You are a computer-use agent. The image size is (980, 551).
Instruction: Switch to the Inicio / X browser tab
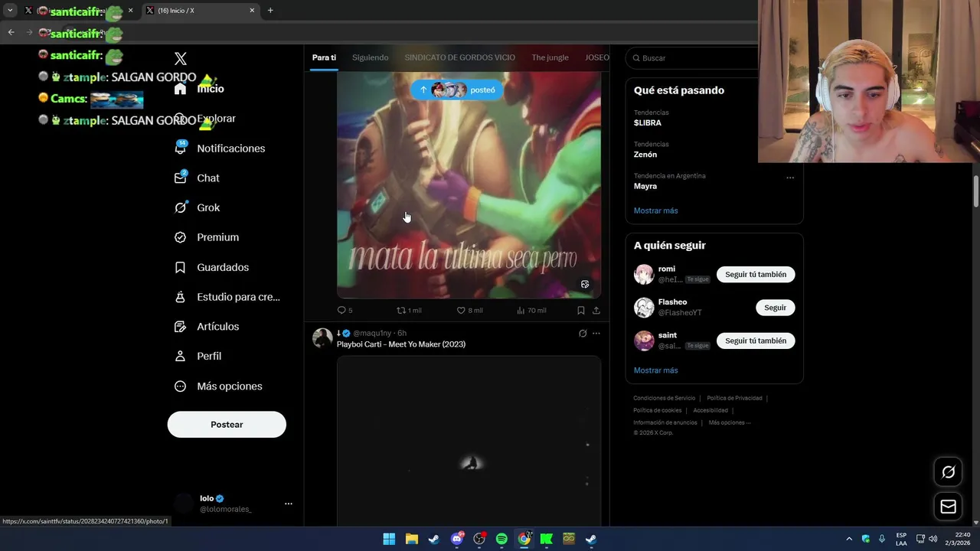[200, 11]
